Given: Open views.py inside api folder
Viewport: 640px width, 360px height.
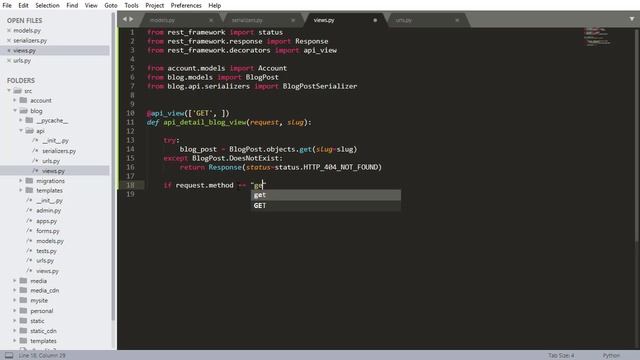Looking at the screenshot, I should click(x=53, y=171).
